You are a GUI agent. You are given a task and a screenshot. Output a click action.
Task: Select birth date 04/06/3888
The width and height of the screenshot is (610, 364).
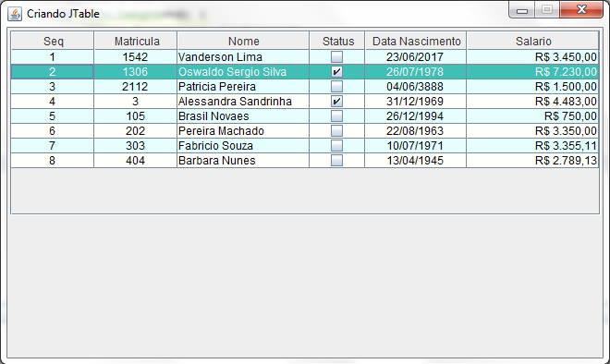(415, 87)
